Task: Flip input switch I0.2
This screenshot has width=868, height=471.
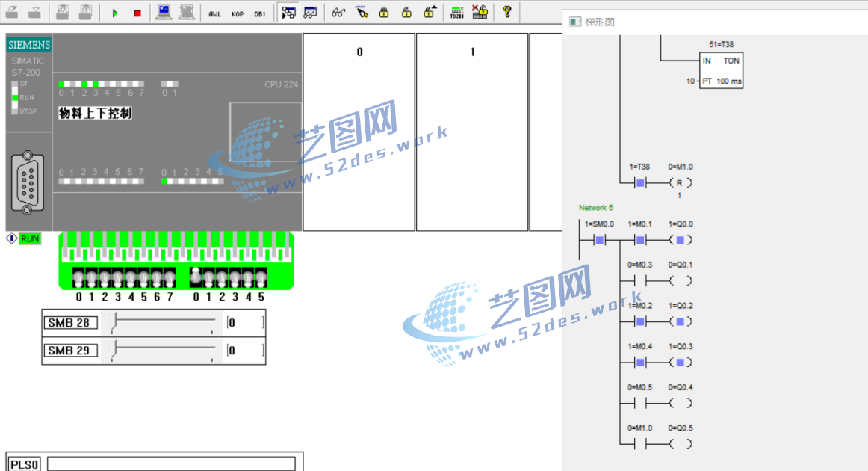Action: pos(105,277)
